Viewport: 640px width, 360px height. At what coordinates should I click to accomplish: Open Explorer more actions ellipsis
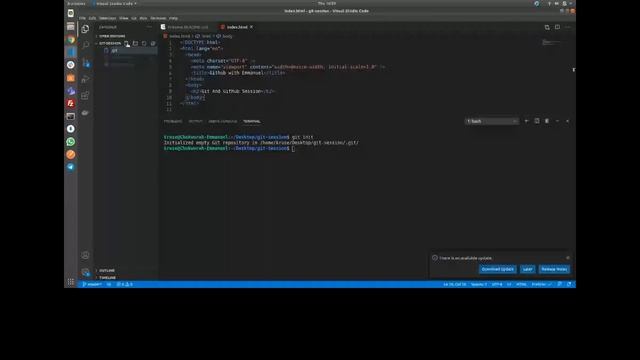149,27
